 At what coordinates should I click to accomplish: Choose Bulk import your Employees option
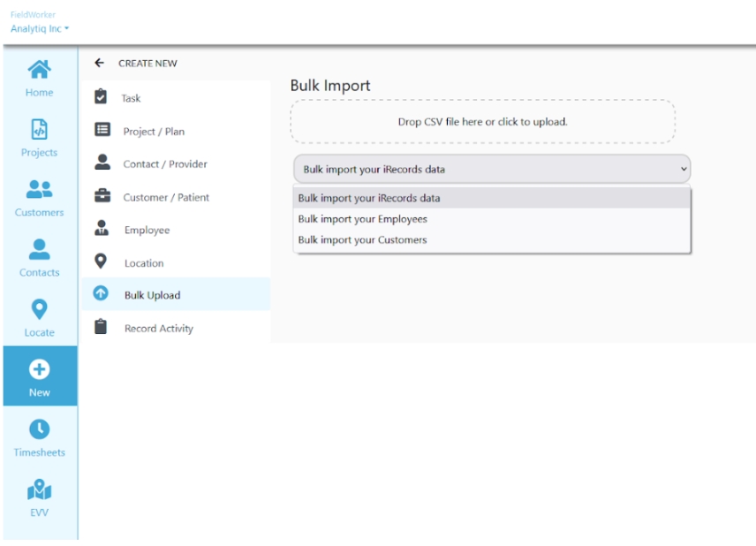[x=362, y=219]
